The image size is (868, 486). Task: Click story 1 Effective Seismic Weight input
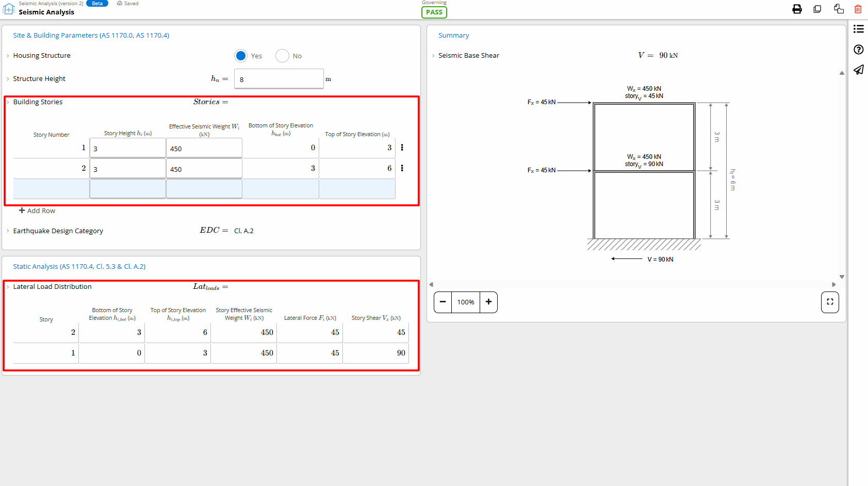pyautogui.click(x=204, y=148)
